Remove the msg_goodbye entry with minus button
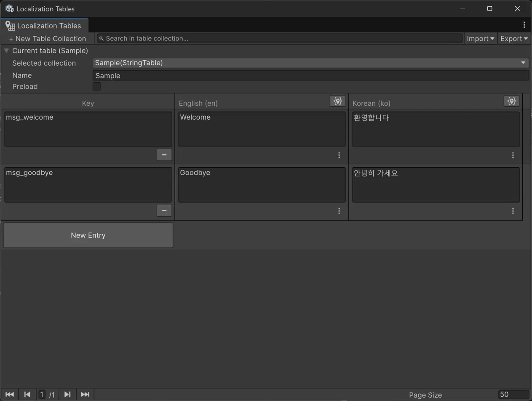 point(164,210)
